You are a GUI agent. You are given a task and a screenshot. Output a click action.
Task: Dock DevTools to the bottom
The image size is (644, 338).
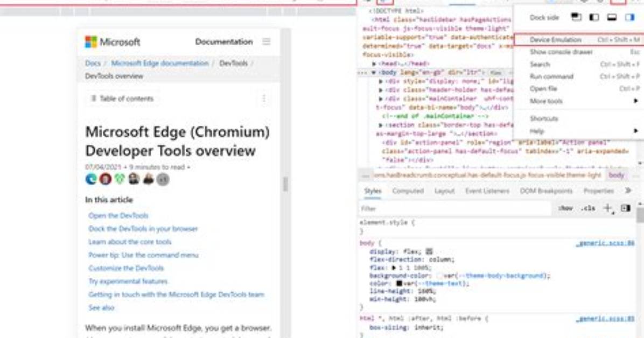click(x=612, y=17)
